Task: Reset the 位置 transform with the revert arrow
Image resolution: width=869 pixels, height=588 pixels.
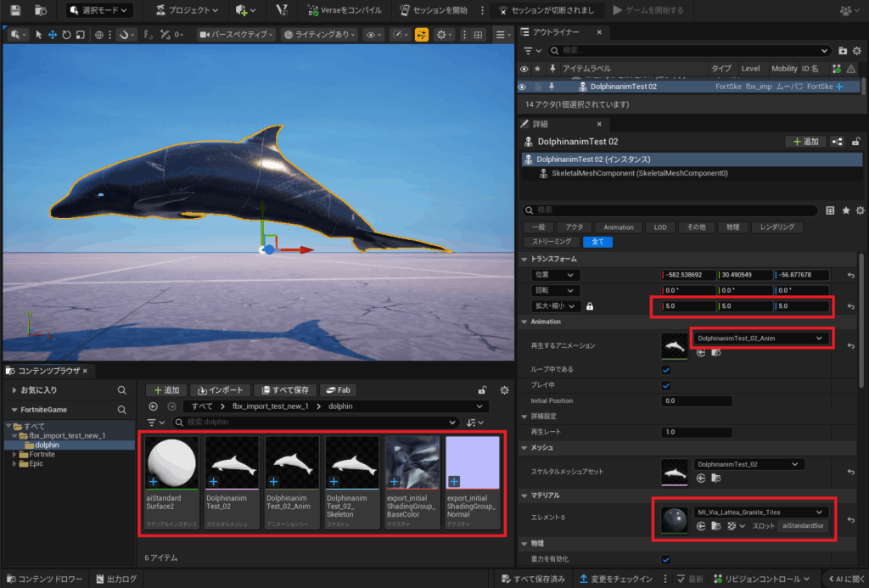Action: pyautogui.click(x=850, y=275)
